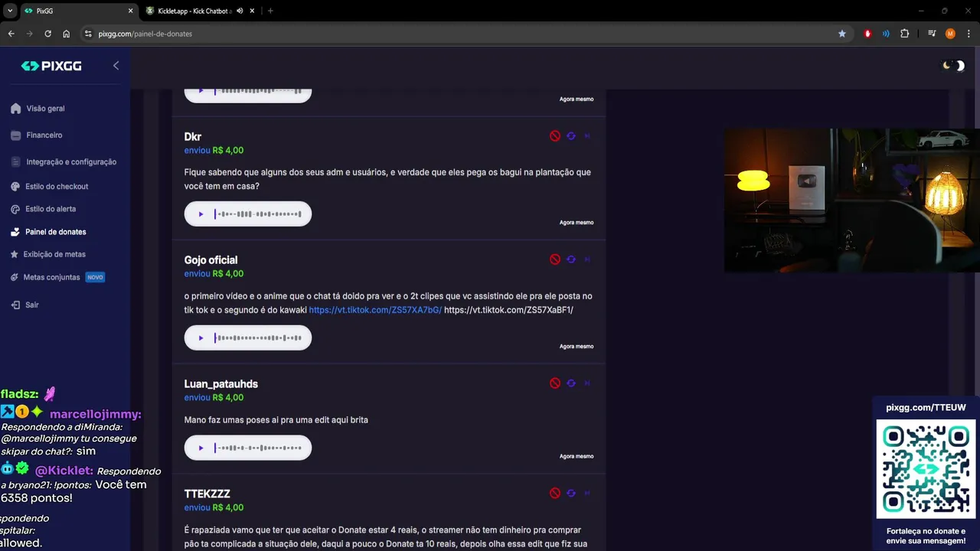This screenshot has width=980, height=551.
Task: Block the donation from Dkr
Action: click(555, 135)
